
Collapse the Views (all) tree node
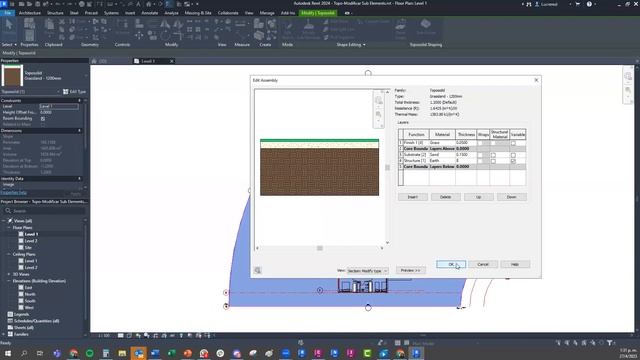point(4,221)
